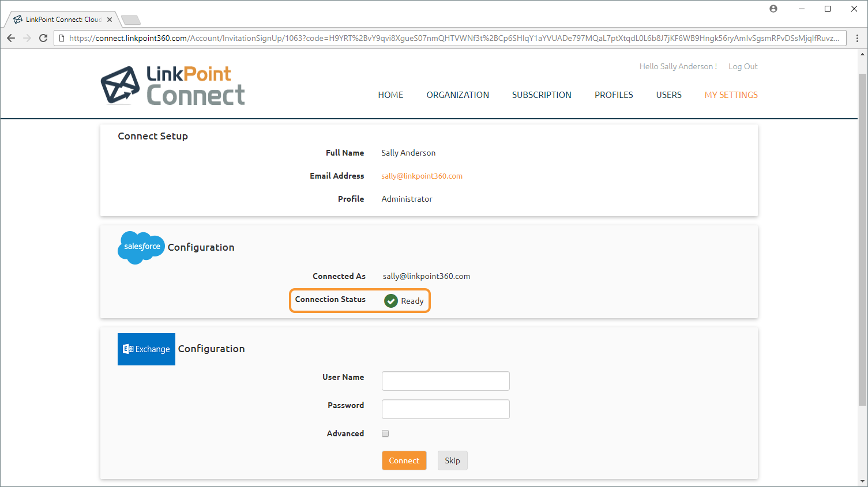Click Hello Sally Anderson greeting
This screenshot has height=487, width=868.
click(678, 66)
